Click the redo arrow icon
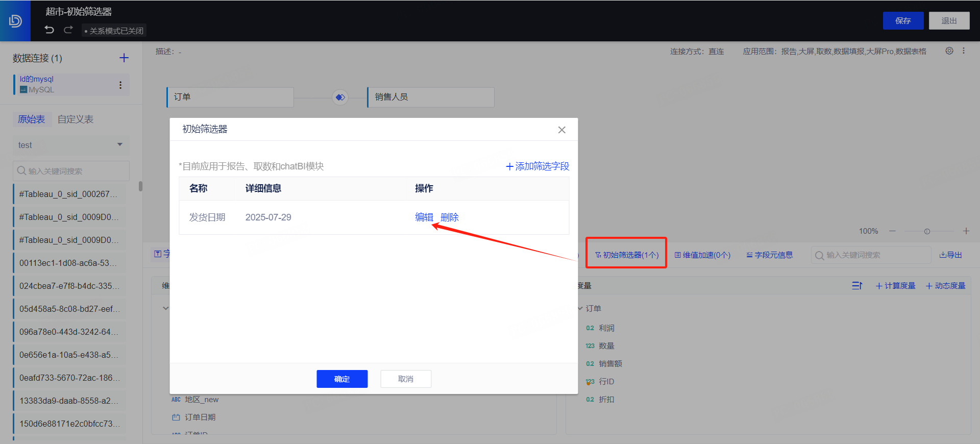The height and width of the screenshot is (444, 980). click(x=68, y=30)
